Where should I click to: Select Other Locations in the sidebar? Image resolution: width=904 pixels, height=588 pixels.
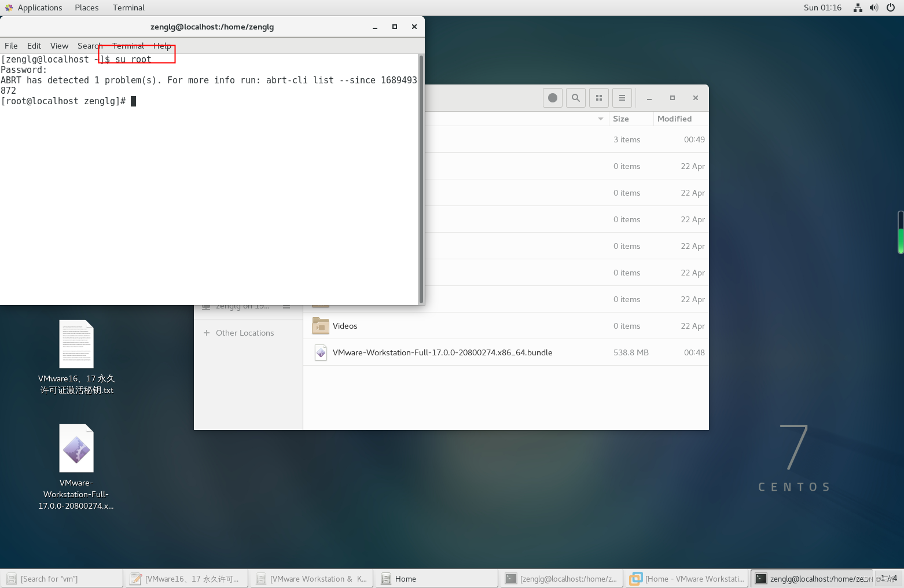pos(244,333)
